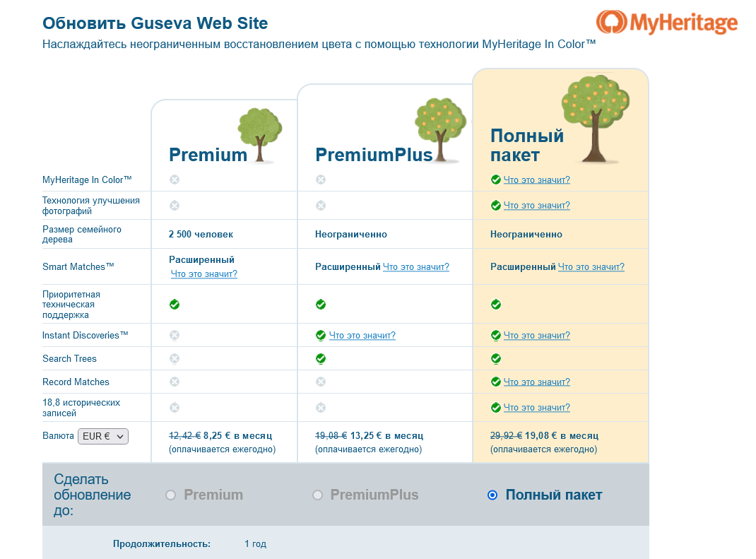Open the EUR currency dropdown
Image resolution: width=756 pixels, height=559 pixels.
point(102,435)
